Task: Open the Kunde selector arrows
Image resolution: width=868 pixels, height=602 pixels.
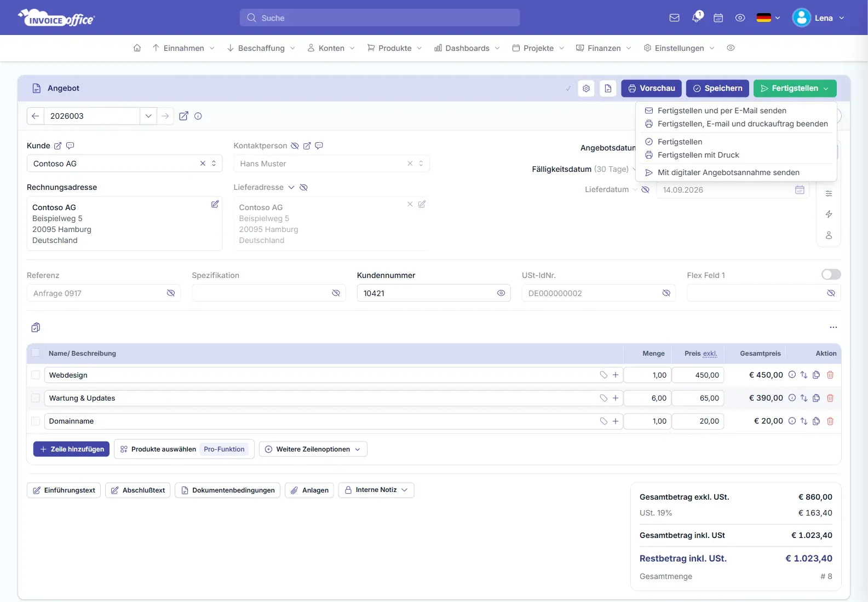Action: coord(214,164)
